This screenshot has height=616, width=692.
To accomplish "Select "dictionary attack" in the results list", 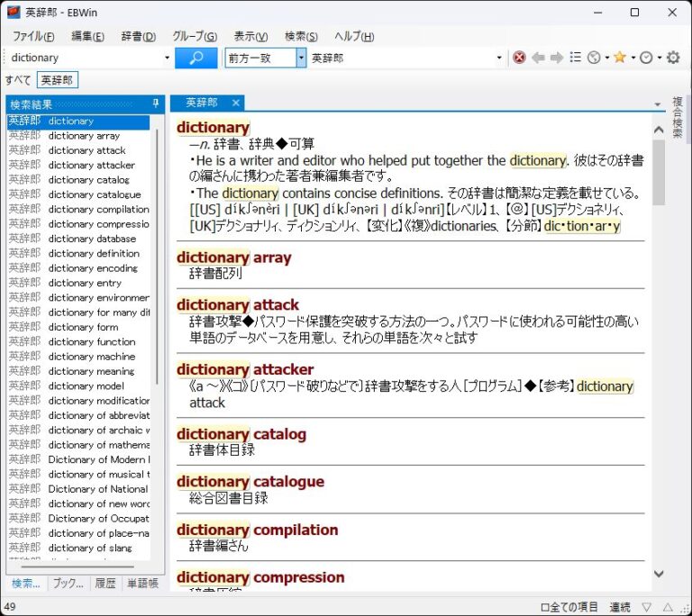I will [x=86, y=150].
